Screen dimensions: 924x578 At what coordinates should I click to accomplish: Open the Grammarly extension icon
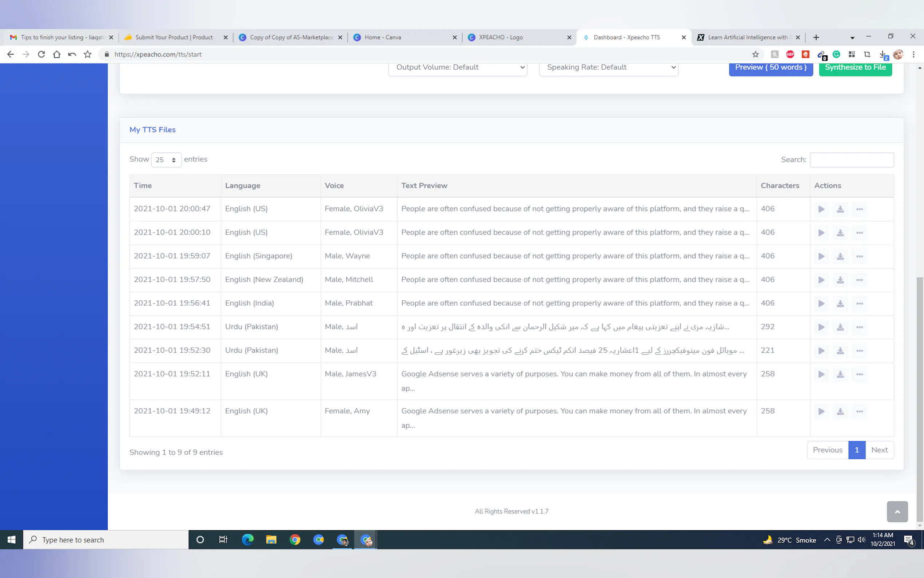(836, 54)
